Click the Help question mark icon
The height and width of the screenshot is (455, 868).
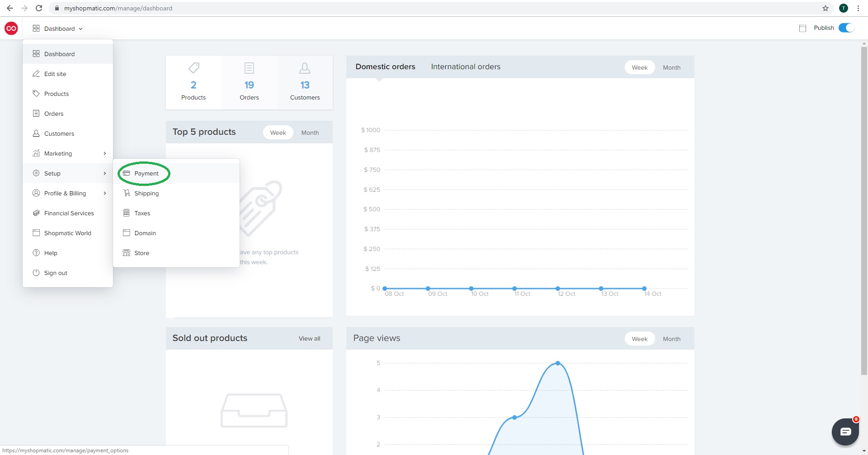click(x=36, y=253)
